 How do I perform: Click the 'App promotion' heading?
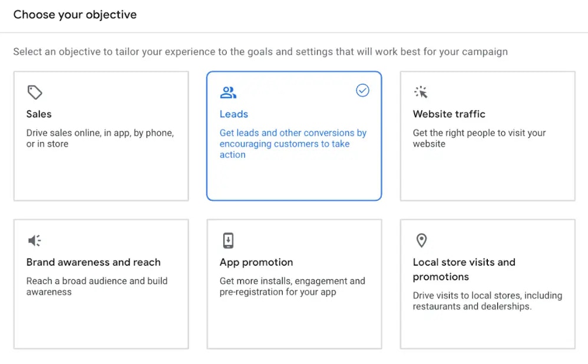pyautogui.click(x=256, y=262)
